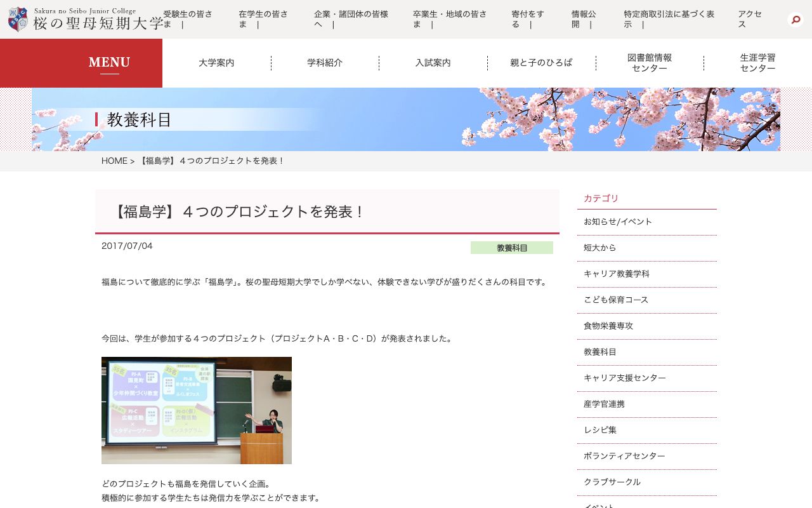
Task: Click the classroom presentation photo
Action: [196, 410]
